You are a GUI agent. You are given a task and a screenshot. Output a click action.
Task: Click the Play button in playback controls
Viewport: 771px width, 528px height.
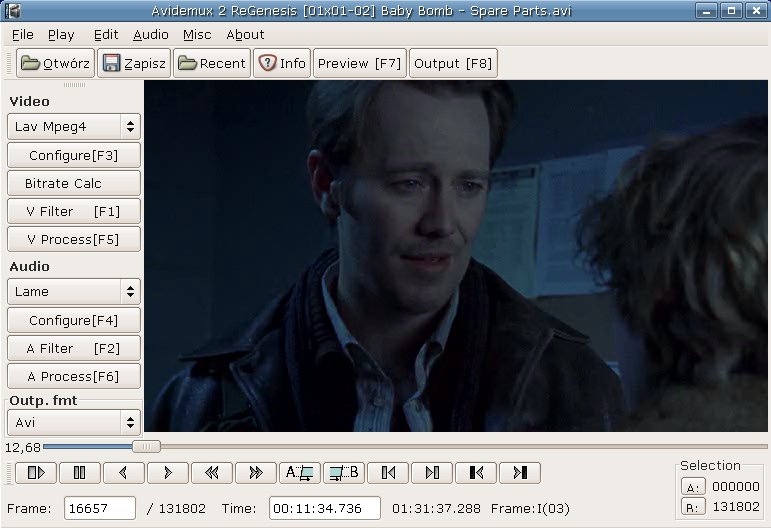36,473
